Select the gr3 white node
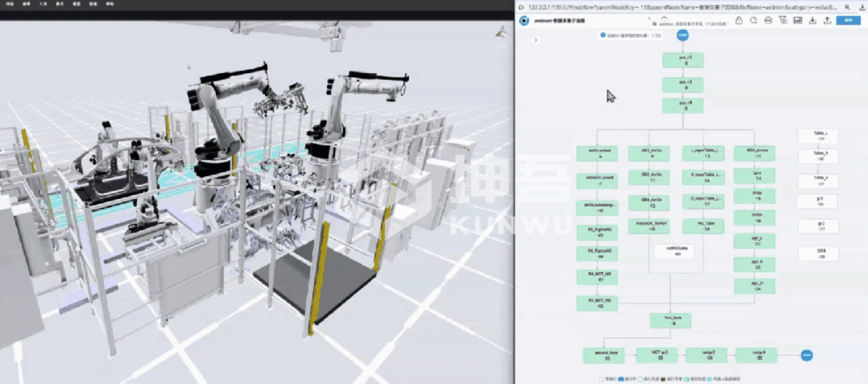868x384 pixels. [818, 201]
